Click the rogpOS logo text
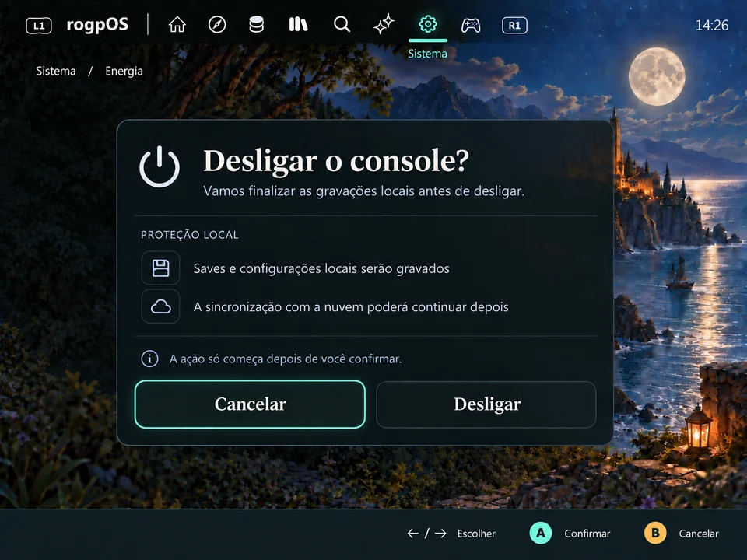The height and width of the screenshot is (560, 747). tap(98, 25)
